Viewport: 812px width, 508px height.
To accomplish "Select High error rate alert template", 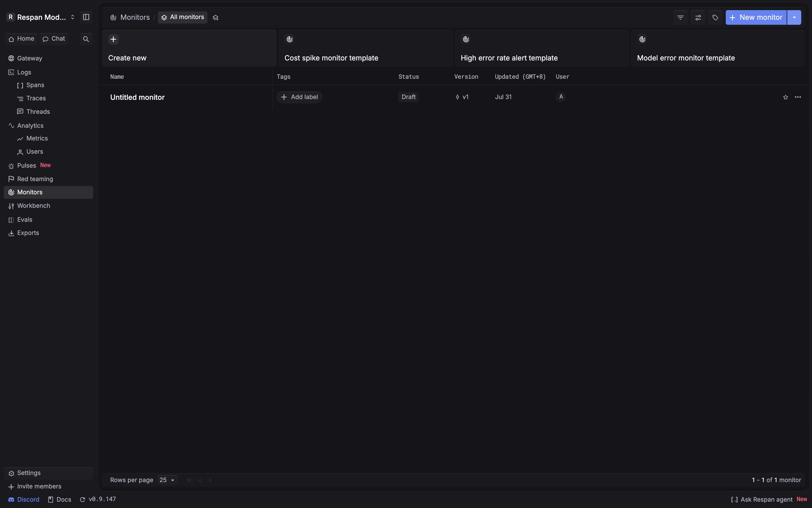I will pos(542,48).
